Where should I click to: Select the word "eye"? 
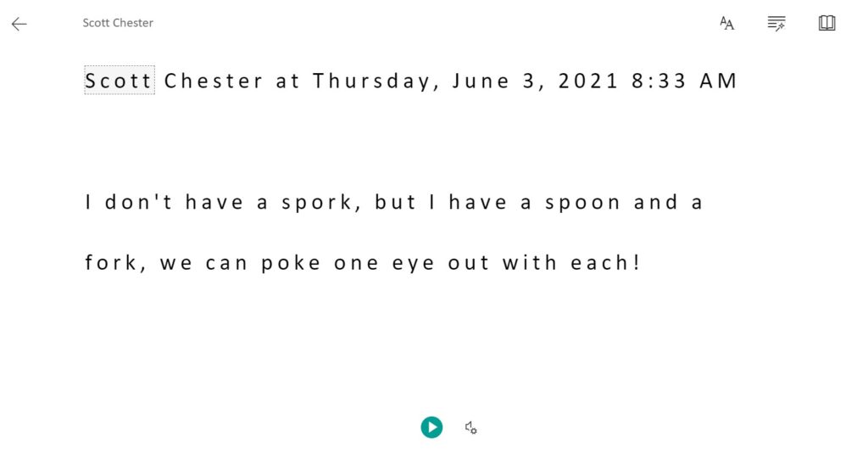(x=413, y=264)
